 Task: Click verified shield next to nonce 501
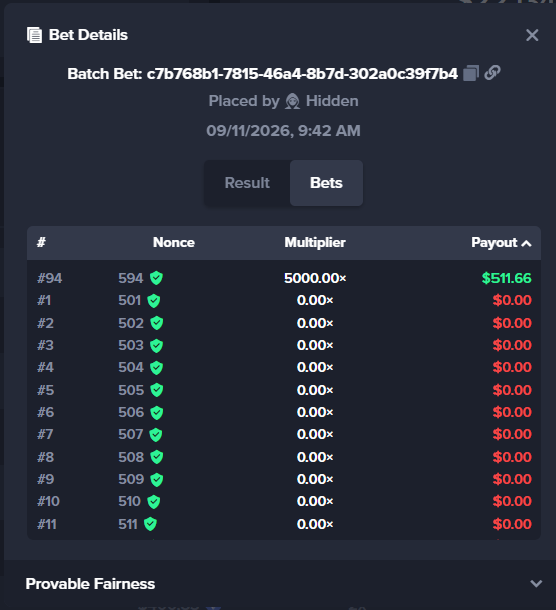point(154,301)
